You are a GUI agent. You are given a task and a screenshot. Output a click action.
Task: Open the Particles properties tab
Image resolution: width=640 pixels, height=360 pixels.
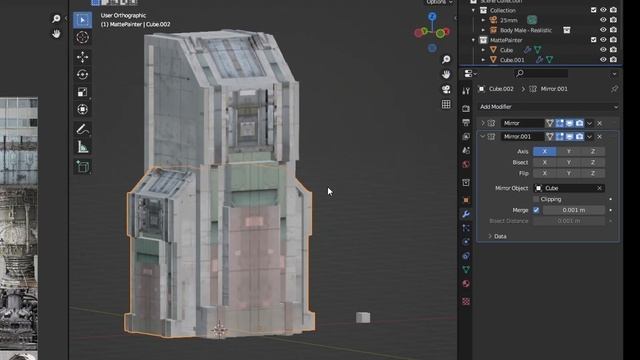coord(466,228)
